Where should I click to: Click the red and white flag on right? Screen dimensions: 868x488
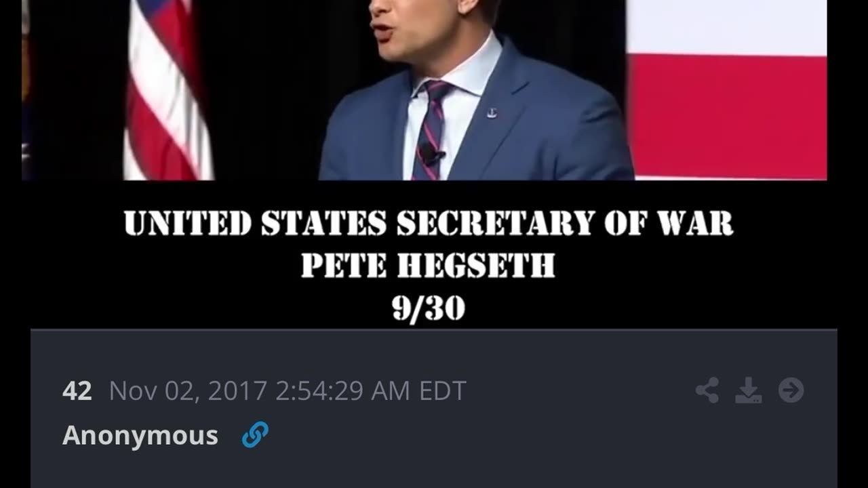[726, 89]
